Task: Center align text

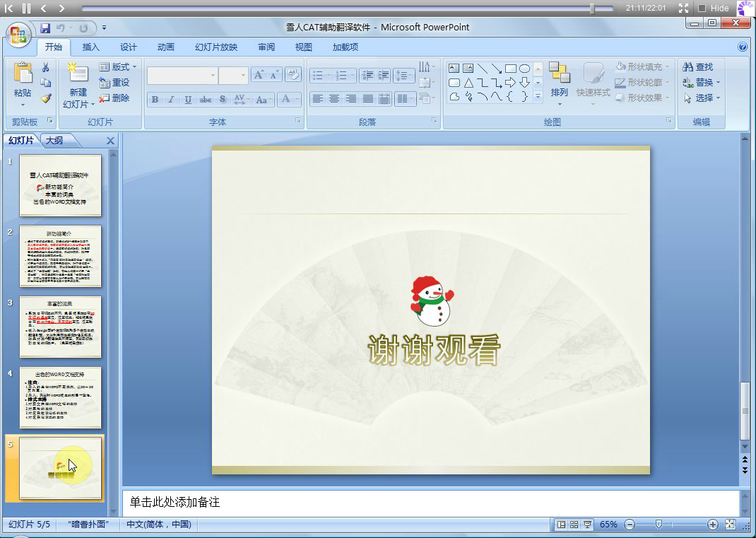Action: click(x=334, y=99)
